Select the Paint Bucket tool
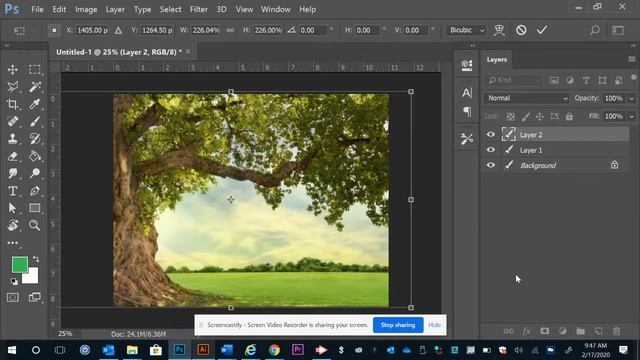 point(35,156)
